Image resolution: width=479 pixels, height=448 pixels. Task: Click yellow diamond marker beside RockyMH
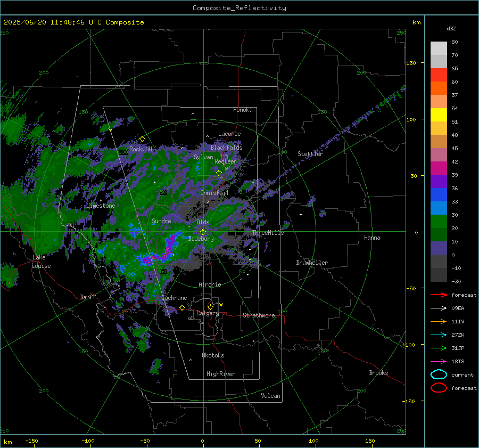coord(142,139)
